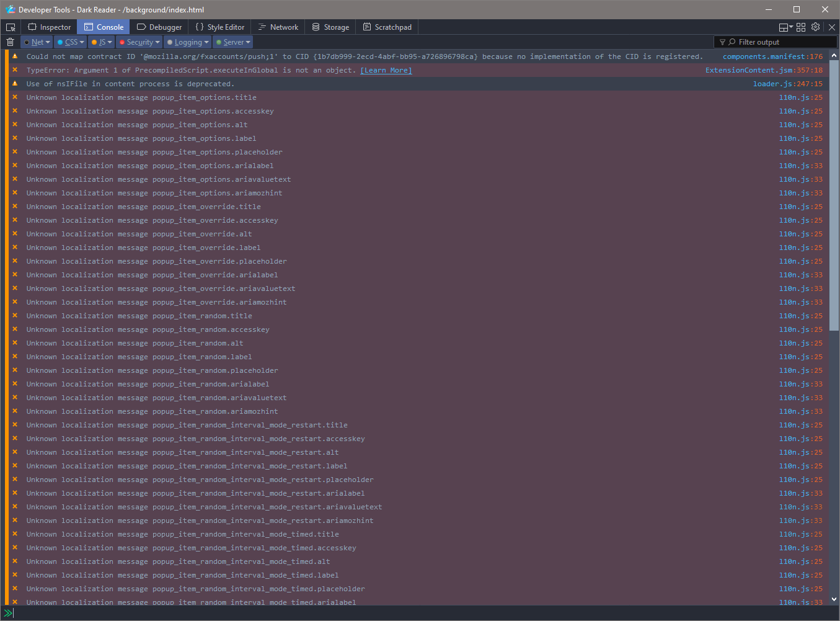Image resolution: width=840 pixels, height=621 pixels.
Task: Close the developer toolbox with the X icon
Action: pyautogui.click(x=832, y=27)
